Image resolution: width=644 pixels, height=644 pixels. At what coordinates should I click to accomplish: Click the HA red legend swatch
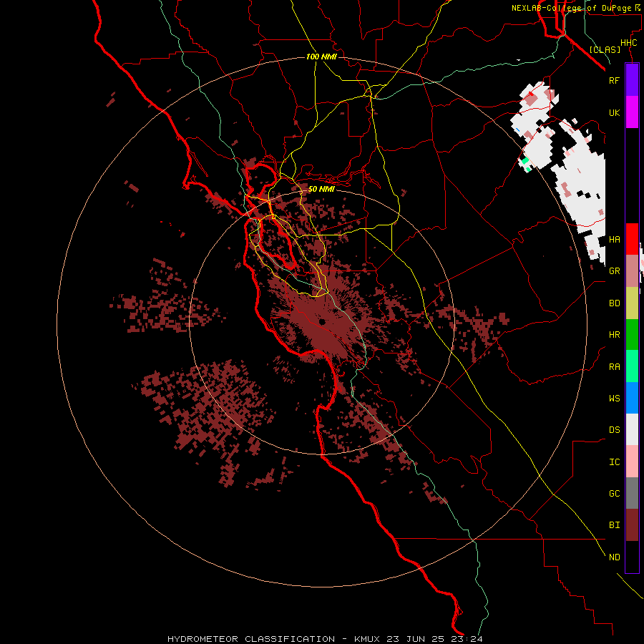pyautogui.click(x=632, y=239)
